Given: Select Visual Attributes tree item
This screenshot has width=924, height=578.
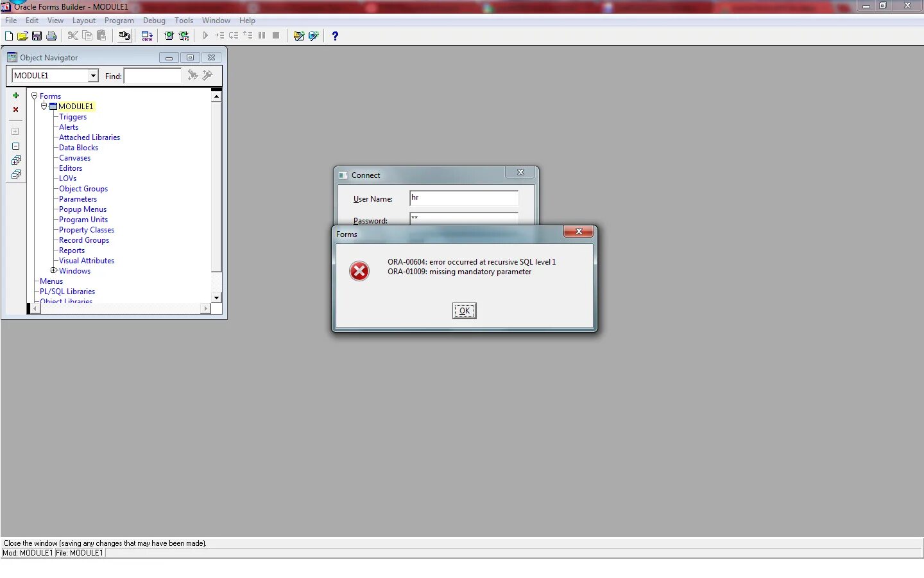Looking at the screenshot, I should coord(87,261).
